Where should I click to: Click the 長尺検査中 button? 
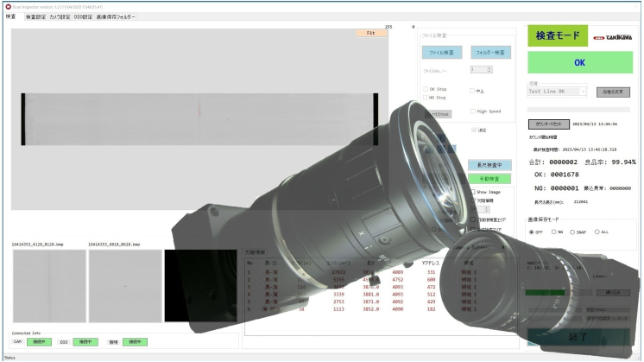[489, 165]
